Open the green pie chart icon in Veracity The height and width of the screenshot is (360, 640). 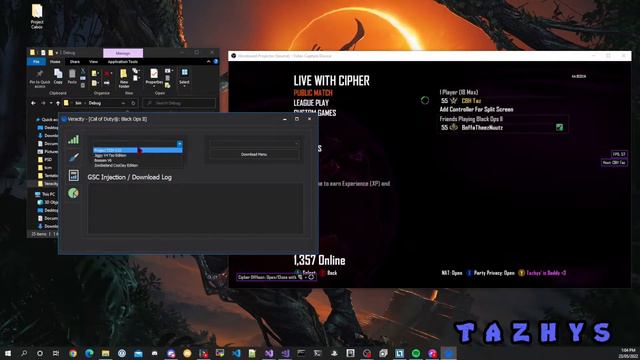(73, 193)
